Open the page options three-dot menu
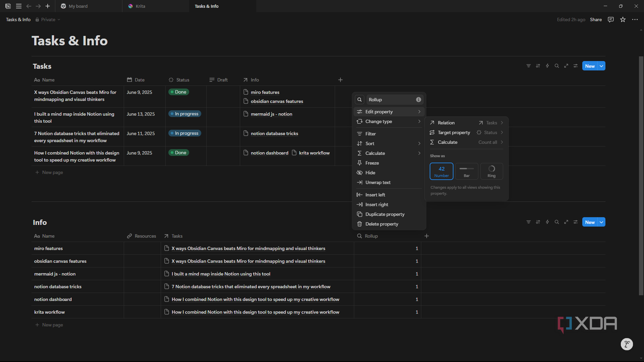 (x=635, y=20)
